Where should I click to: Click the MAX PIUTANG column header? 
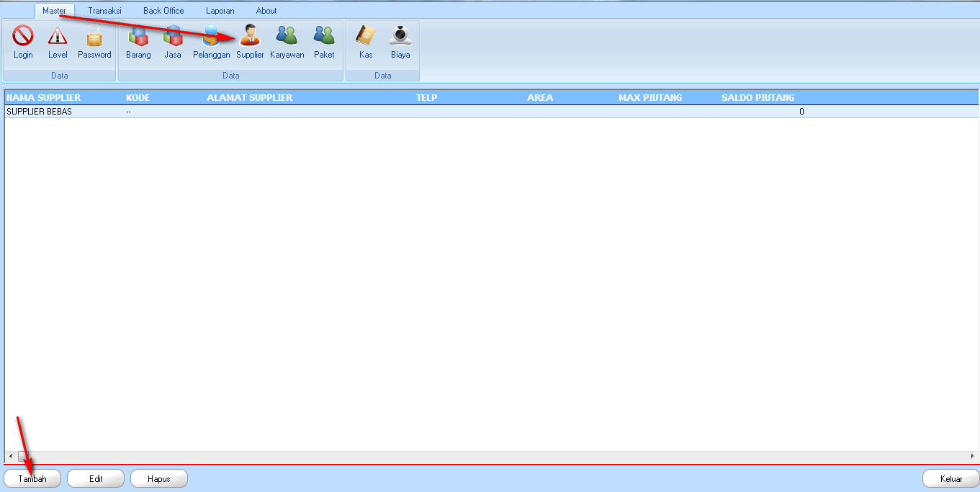click(650, 97)
